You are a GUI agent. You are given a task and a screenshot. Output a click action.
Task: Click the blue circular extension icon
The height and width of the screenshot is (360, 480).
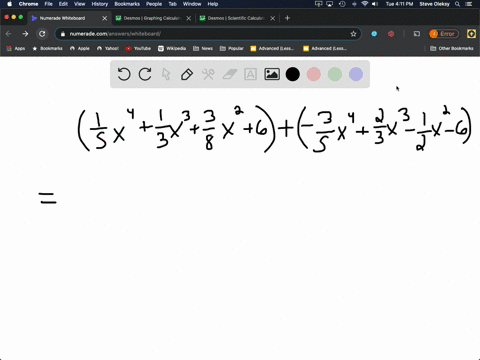[x=374, y=34]
